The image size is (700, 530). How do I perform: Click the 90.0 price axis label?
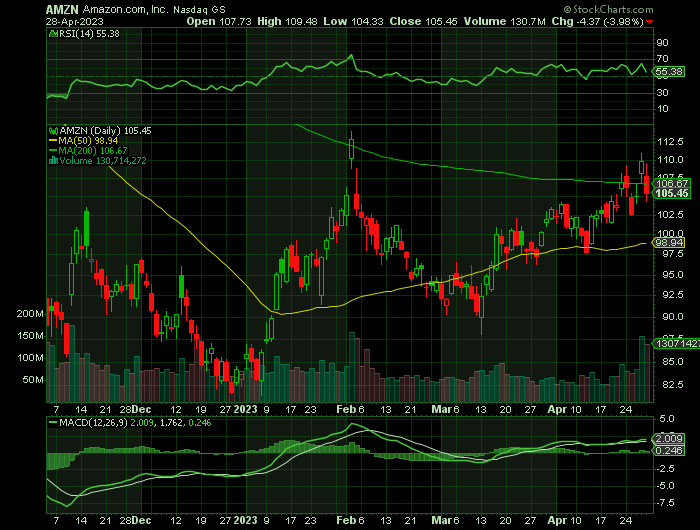point(673,317)
